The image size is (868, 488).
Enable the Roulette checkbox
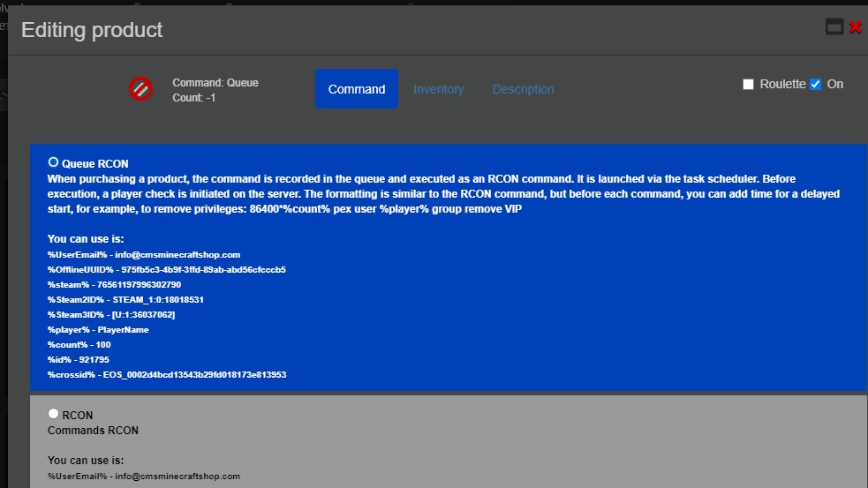[x=748, y=85]
